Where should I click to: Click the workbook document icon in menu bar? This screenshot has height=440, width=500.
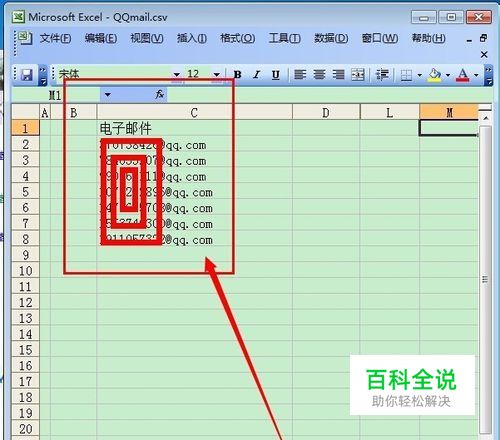pos(24,38)
